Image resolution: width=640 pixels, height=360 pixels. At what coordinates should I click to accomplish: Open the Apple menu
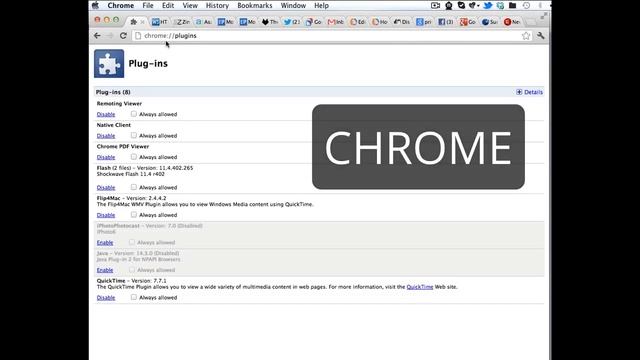point(96,5)
